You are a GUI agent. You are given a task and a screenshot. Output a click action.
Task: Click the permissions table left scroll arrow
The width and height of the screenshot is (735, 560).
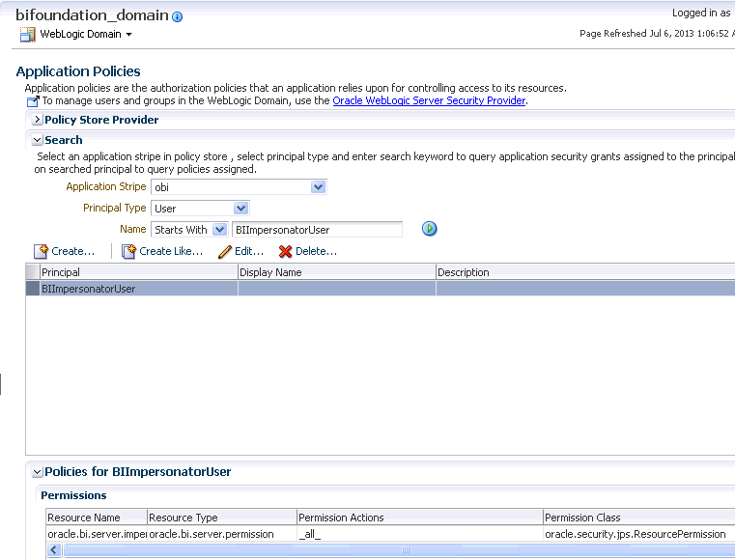point(54,549)
